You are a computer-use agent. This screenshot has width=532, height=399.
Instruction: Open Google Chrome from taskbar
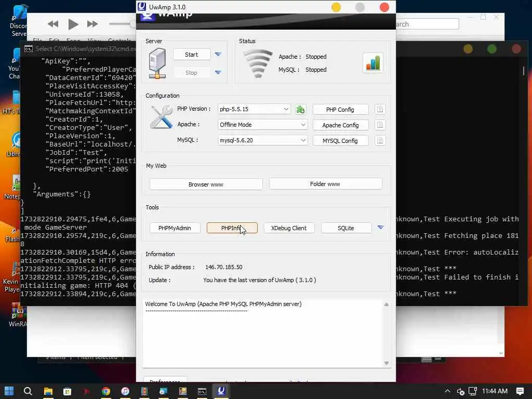[x=106, y=392]
